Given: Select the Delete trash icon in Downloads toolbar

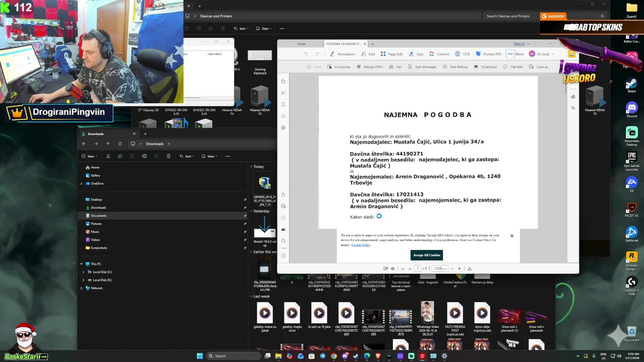Looking at the screenshot, I should (x=169, y=156).
